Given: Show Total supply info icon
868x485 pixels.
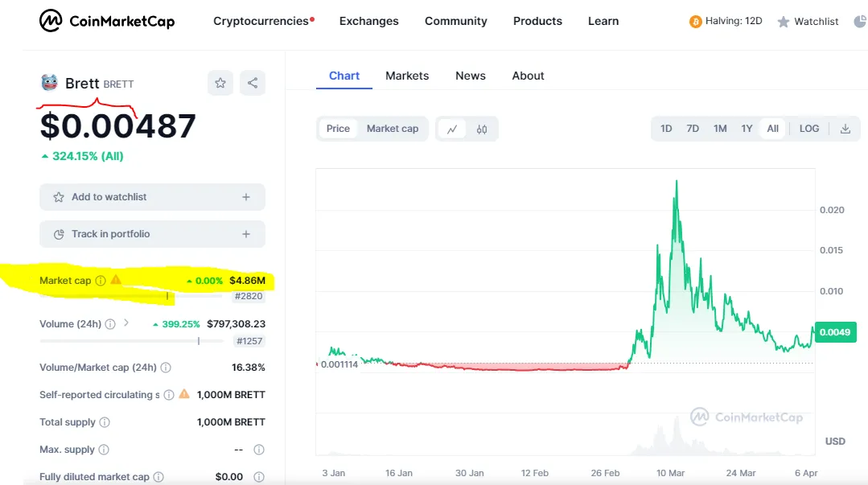Looking at the screenshot, I should (x=104, y=422).
